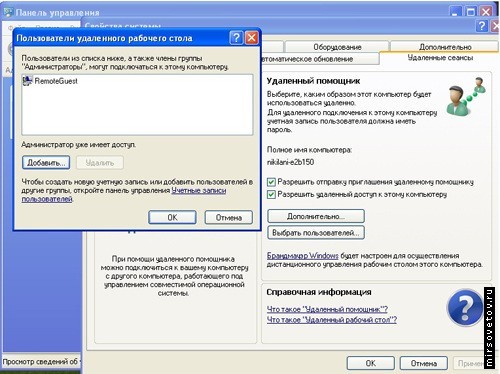Click Администратор уже имеет доступ text
The height and width of the screenshot is (374, 500).
pyautogui.click(x=78, y=145)
